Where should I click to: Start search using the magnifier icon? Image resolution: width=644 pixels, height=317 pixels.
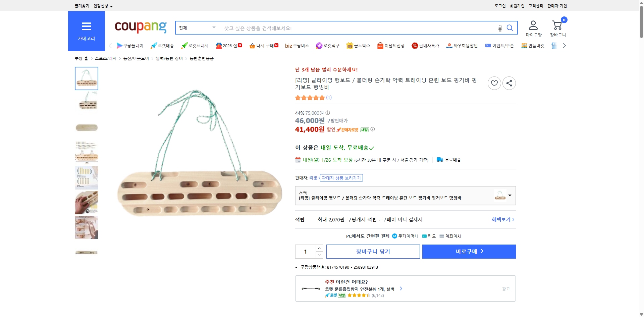tap(510, 28)
